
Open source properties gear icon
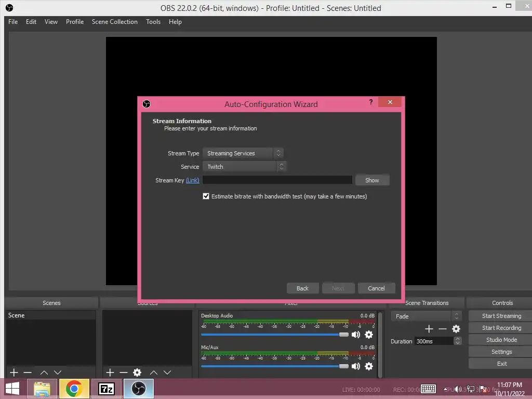137,373
